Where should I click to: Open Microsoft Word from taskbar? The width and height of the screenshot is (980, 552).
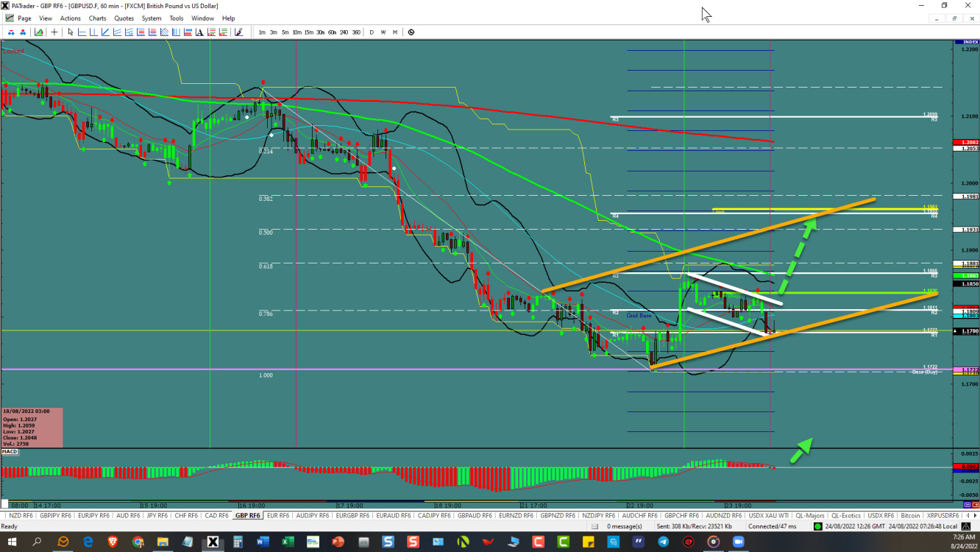(x=263, y=542)
